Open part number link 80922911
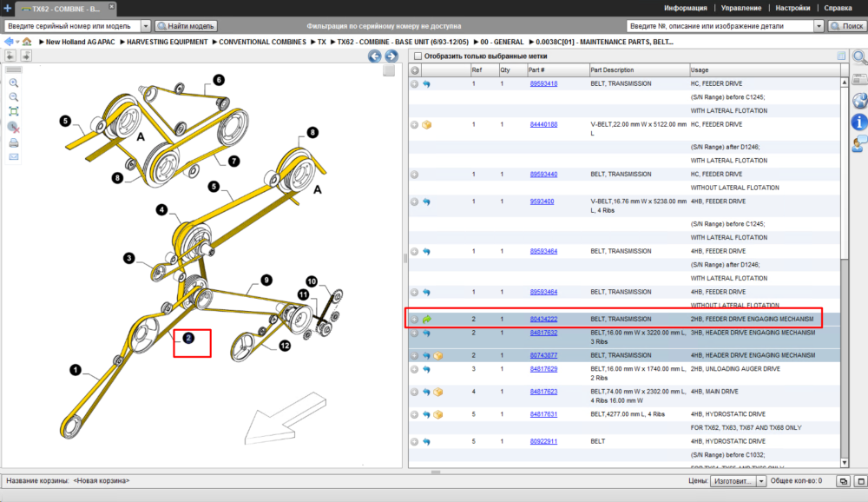 [543, 441]
